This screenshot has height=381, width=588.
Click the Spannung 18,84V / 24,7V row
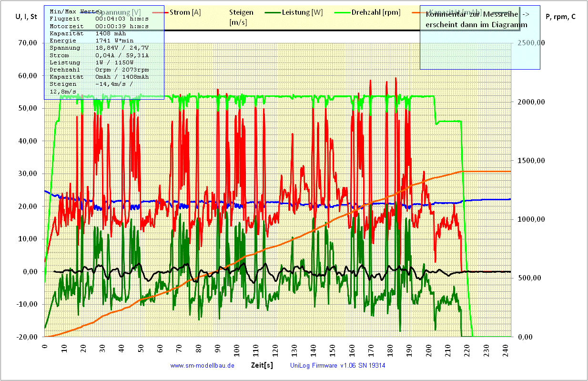pos(99,48)
